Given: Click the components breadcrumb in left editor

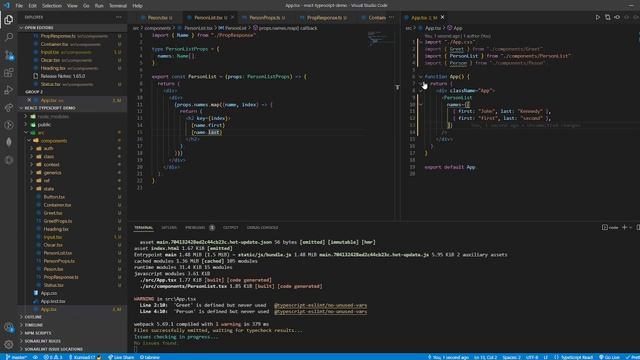Looking at the screenshot, I should click(x=157, y=28).
